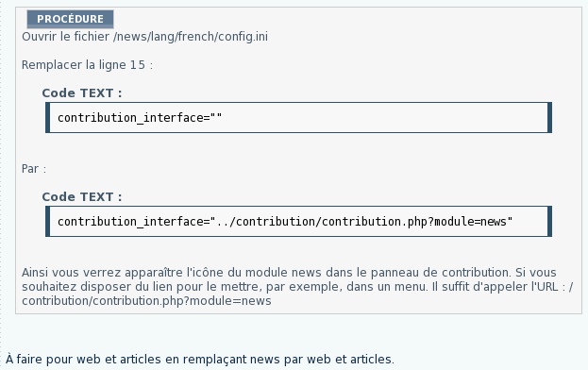Click the right dark bar of second code box
The width and height of the screenshot is (588, 370).
point(549,222)
